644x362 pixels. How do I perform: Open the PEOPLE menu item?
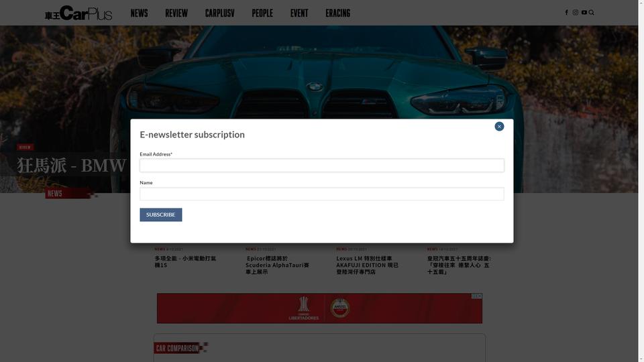tap(262, 13)
